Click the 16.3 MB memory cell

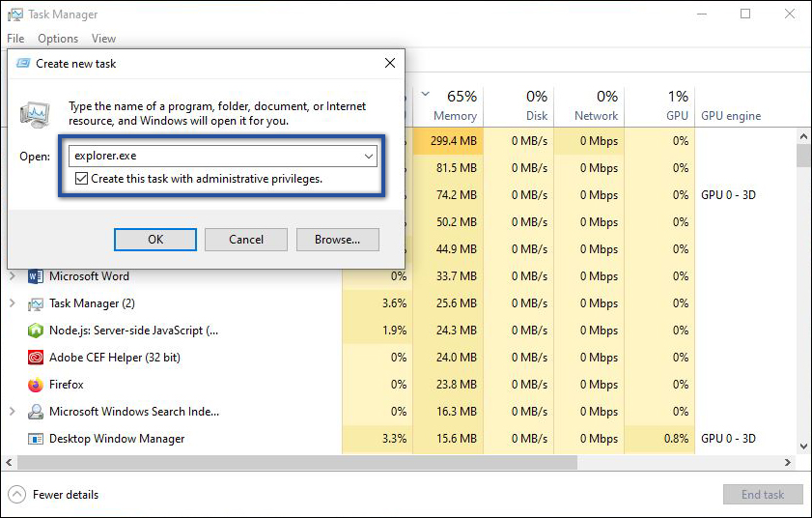tap(448, 412)
